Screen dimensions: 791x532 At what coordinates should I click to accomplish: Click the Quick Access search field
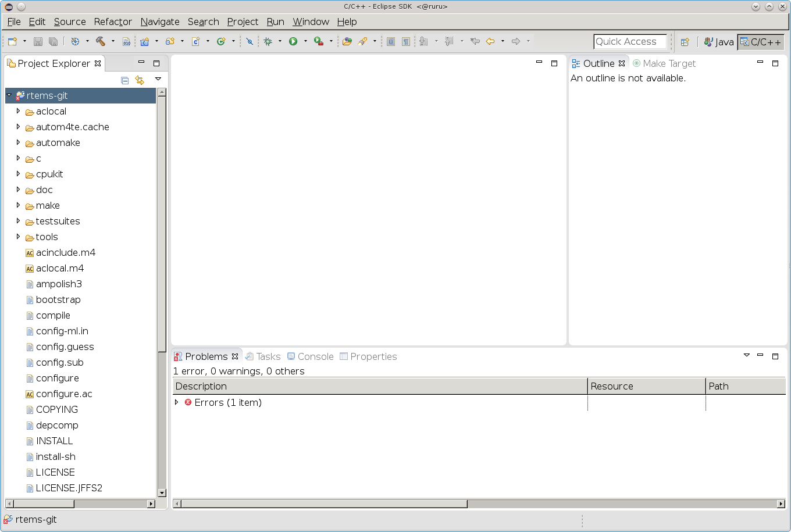pyautogui.click(x=630, y=41)
